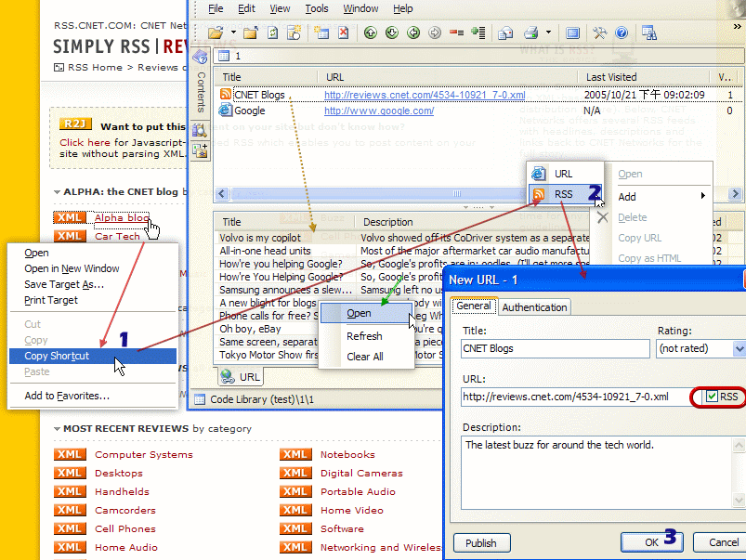Click the refresh document toolbar icon
This screenshot has width=746, height=560.
click(x=272, y=33)
